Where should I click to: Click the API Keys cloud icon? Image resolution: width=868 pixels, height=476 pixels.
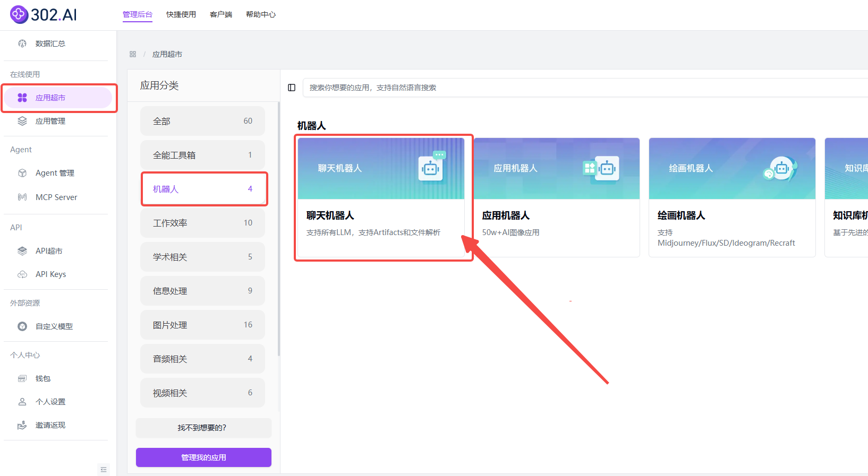(x=22, y=274)
